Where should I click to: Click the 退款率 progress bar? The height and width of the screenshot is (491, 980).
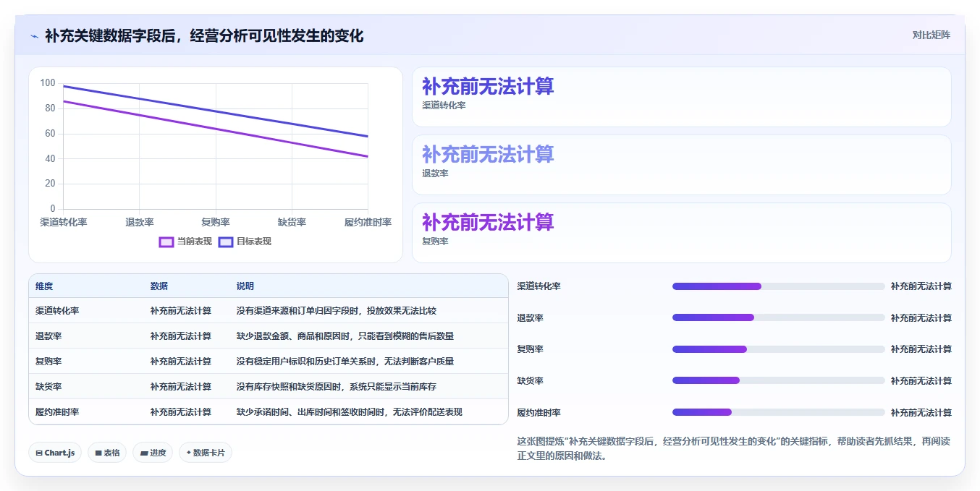point(779,317)
